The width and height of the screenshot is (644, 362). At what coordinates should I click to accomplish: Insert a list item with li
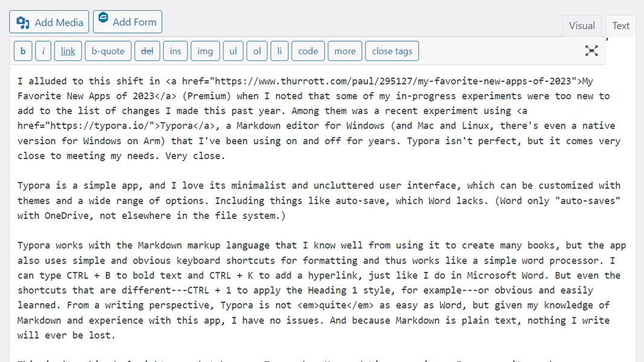coord(279,51)
